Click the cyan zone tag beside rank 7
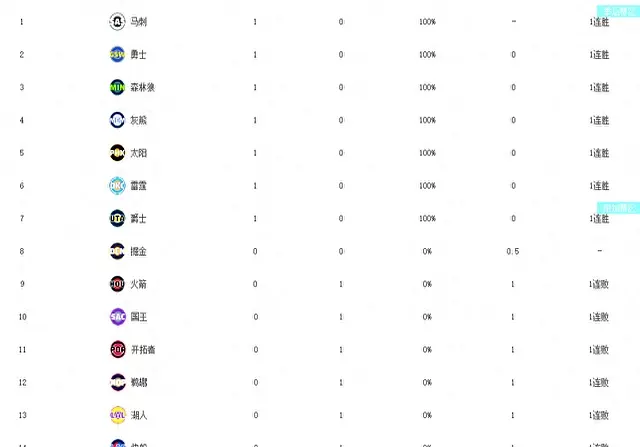This screenshot has height=447, width=640. tap(613, 208)
